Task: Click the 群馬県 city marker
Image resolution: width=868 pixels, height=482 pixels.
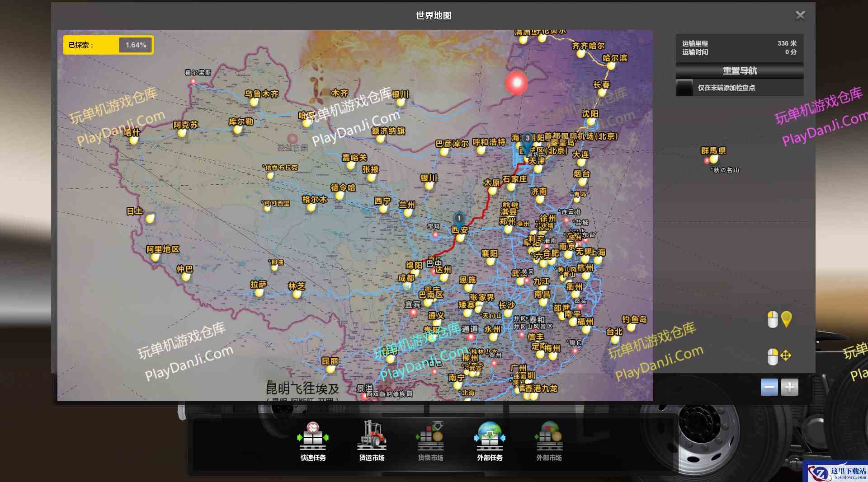Action: (x=713, y=159)
